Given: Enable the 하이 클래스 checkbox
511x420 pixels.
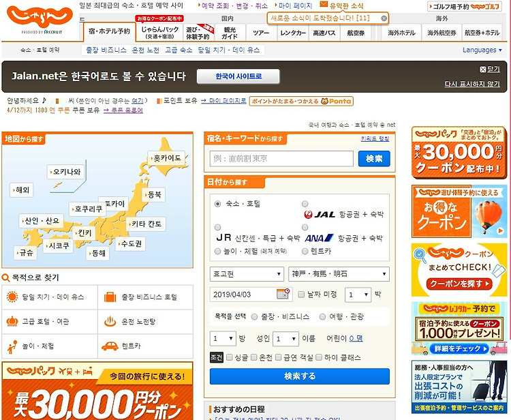Looking at the screenshot, I should [319, 357].
